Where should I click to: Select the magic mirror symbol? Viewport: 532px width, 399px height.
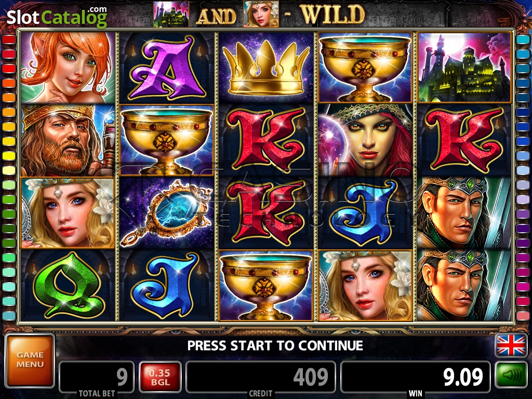click(166, 212)
